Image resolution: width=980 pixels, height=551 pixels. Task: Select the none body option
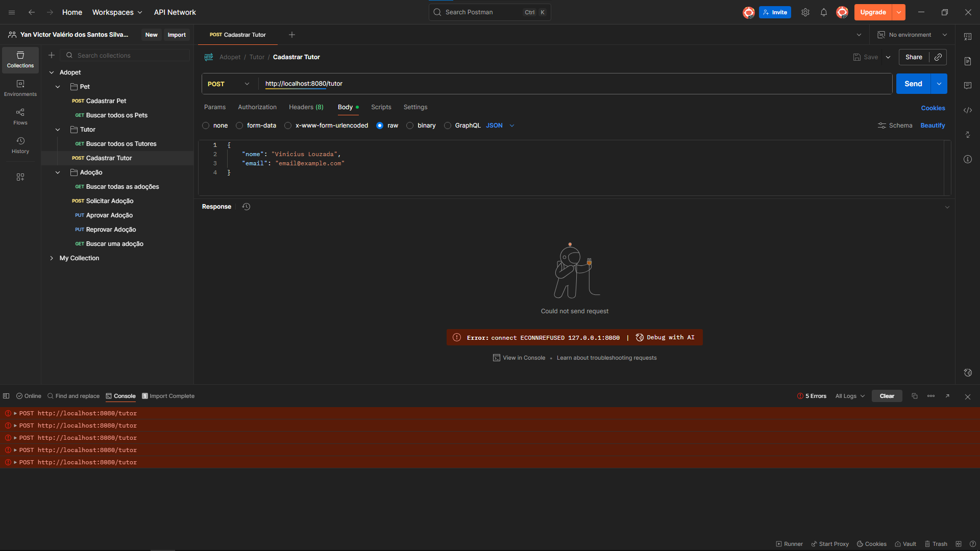(x=206, y=126)
